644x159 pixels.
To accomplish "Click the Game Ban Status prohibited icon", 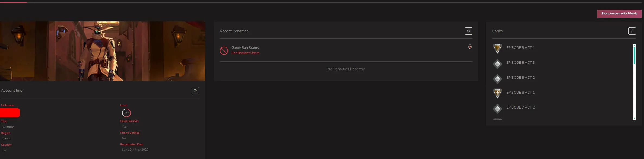I will [x=224, y=50].
